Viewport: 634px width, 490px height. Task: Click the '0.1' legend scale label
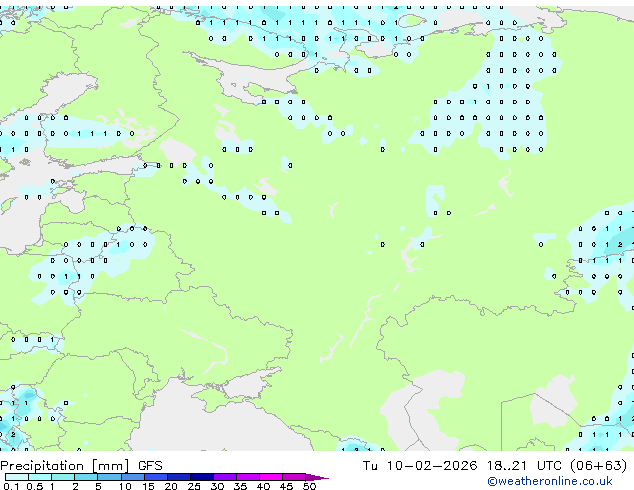(x=11, y=486)
